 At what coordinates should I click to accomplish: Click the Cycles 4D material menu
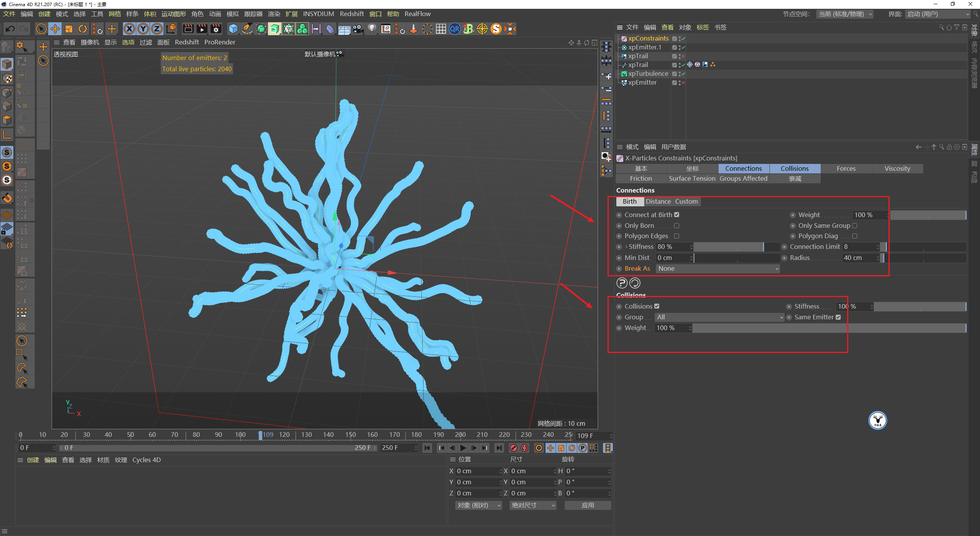point(147,460)
